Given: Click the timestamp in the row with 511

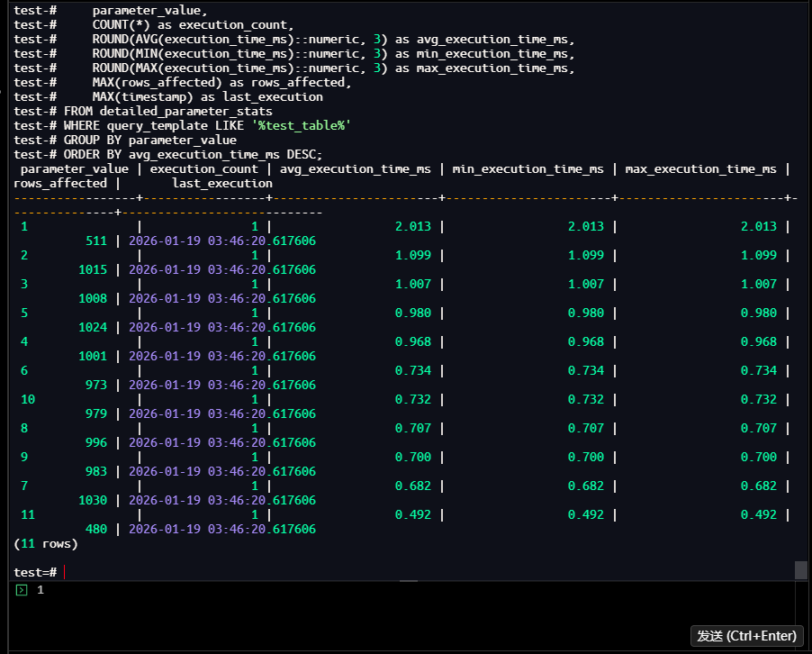Looking at the screenshot, I should [x=222, y=241].
